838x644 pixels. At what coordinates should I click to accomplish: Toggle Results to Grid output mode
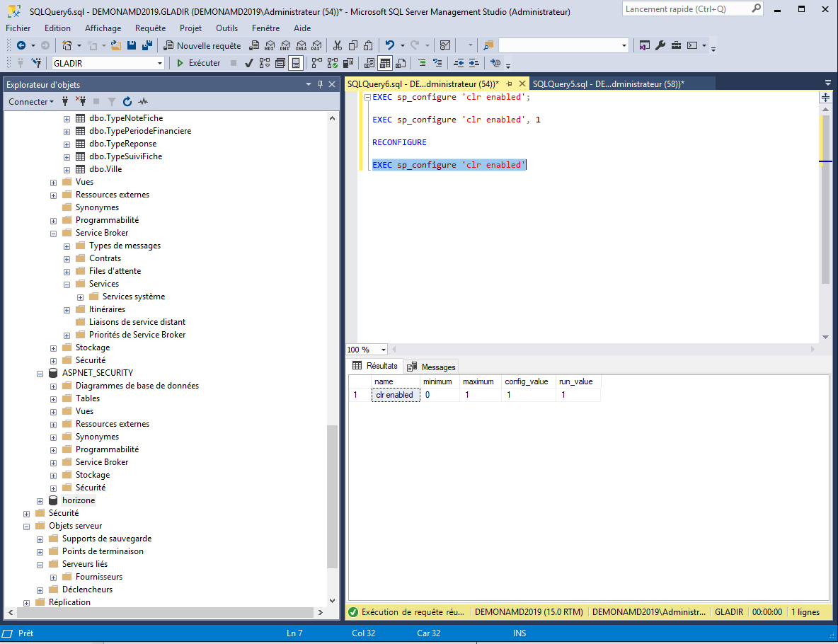pos(384,63)
